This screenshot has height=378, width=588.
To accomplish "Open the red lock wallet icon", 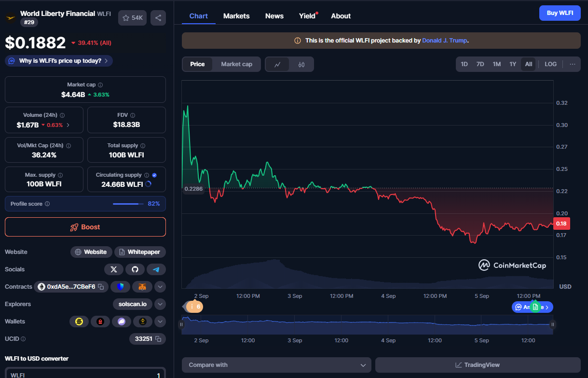I will tap(100, 322).
